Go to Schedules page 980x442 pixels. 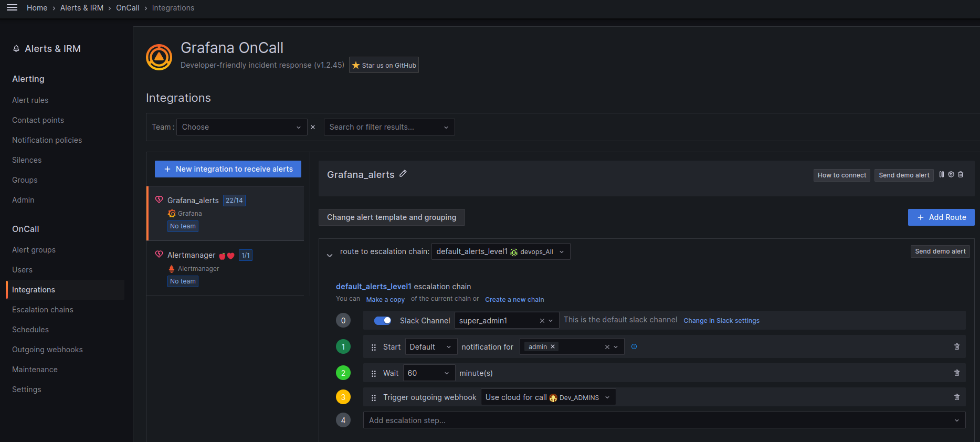(x=30, y=330)
